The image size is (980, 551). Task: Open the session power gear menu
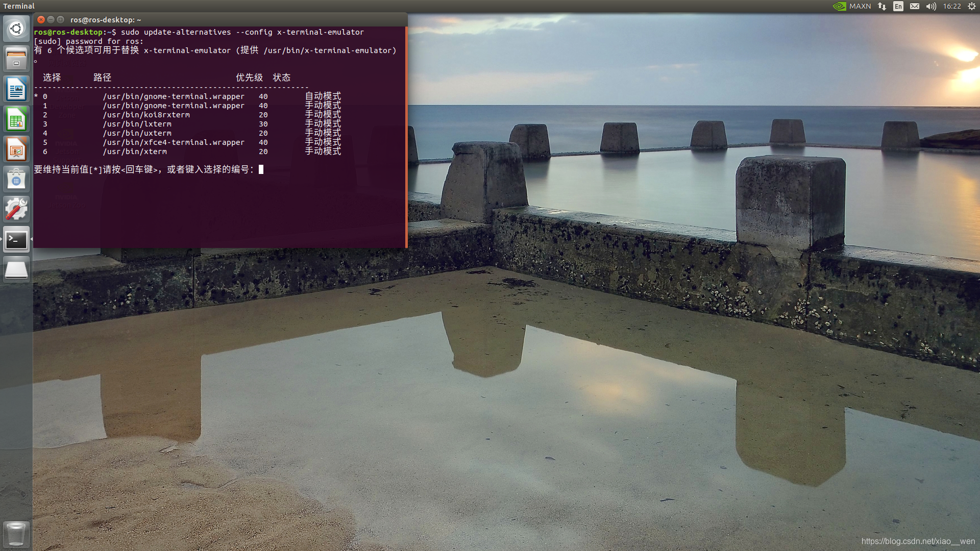(972, 6)
